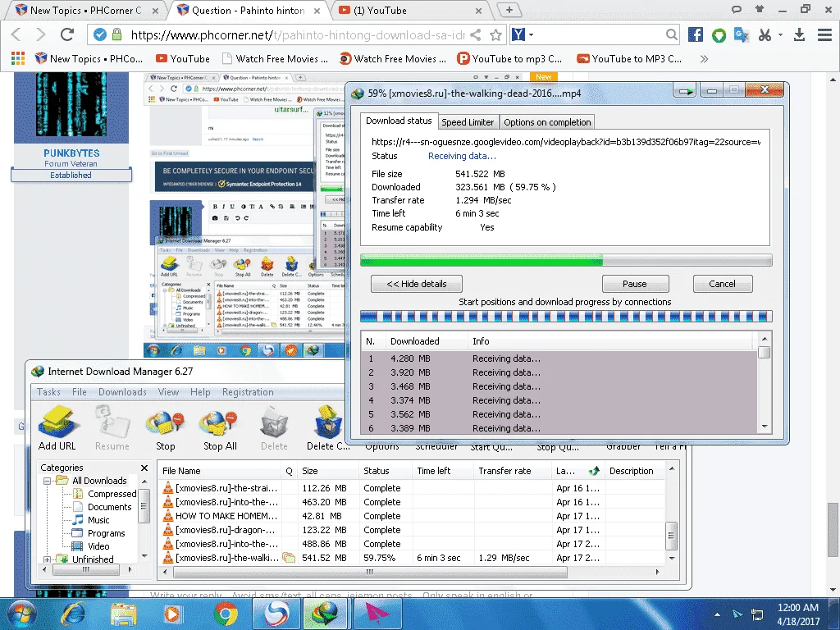Cancel the current download
The image size is (840, 630).
[x=722, y=284]
